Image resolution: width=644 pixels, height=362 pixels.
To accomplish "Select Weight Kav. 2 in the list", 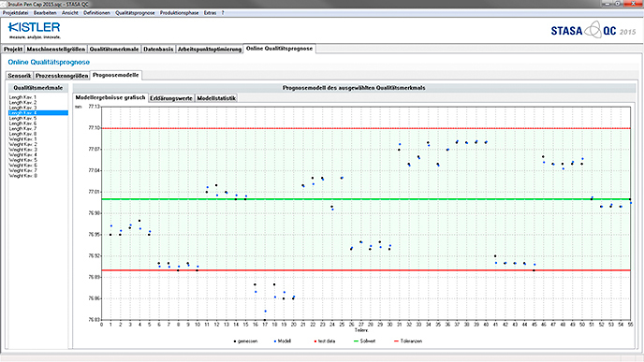I will click(38, 144).
